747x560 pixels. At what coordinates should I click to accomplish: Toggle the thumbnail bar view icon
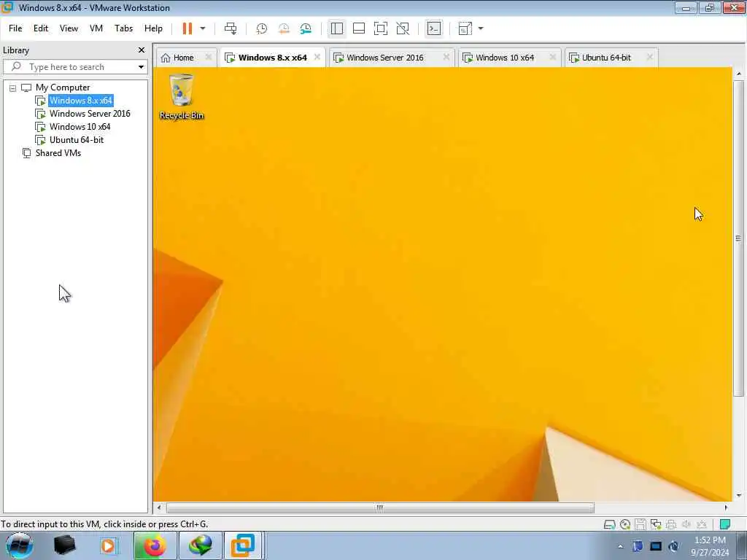(x=359, y=28)
